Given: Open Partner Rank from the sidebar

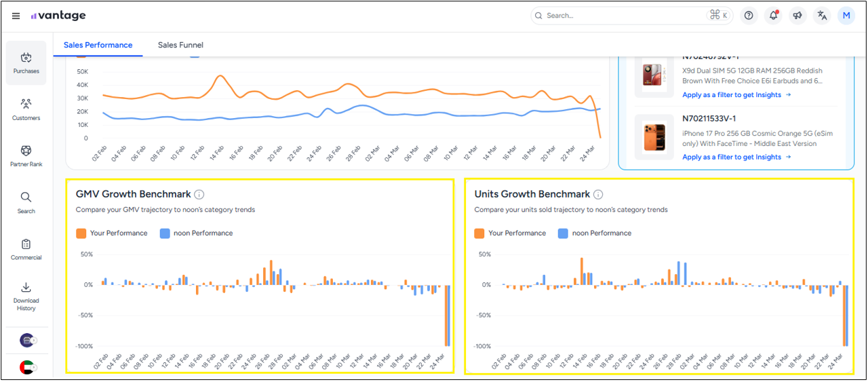Looking at the screenshot, I should click(26, 156).
